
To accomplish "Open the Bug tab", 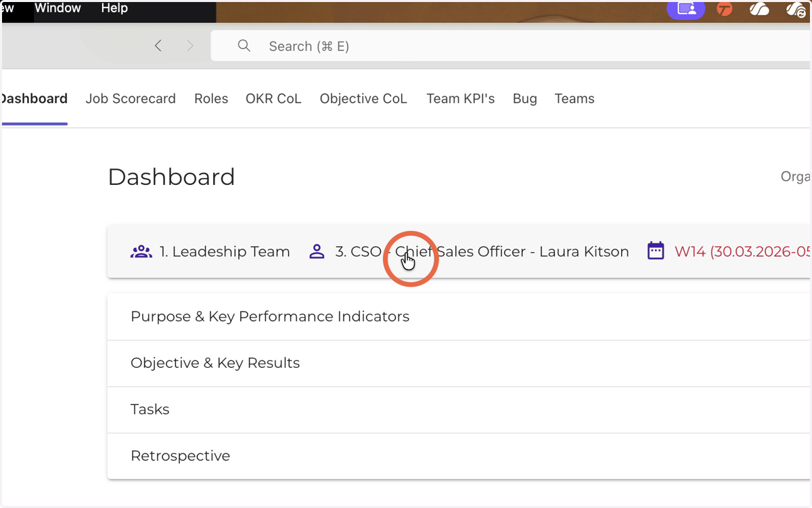I will [525, 99].
